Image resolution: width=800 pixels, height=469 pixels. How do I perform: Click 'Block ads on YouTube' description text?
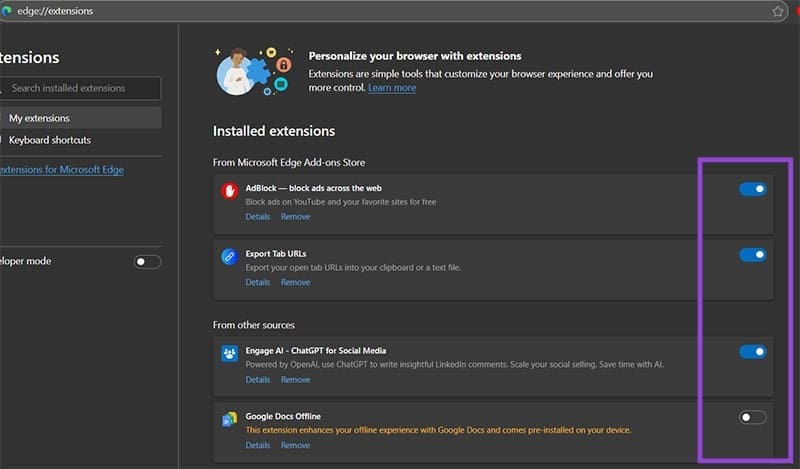341,202
